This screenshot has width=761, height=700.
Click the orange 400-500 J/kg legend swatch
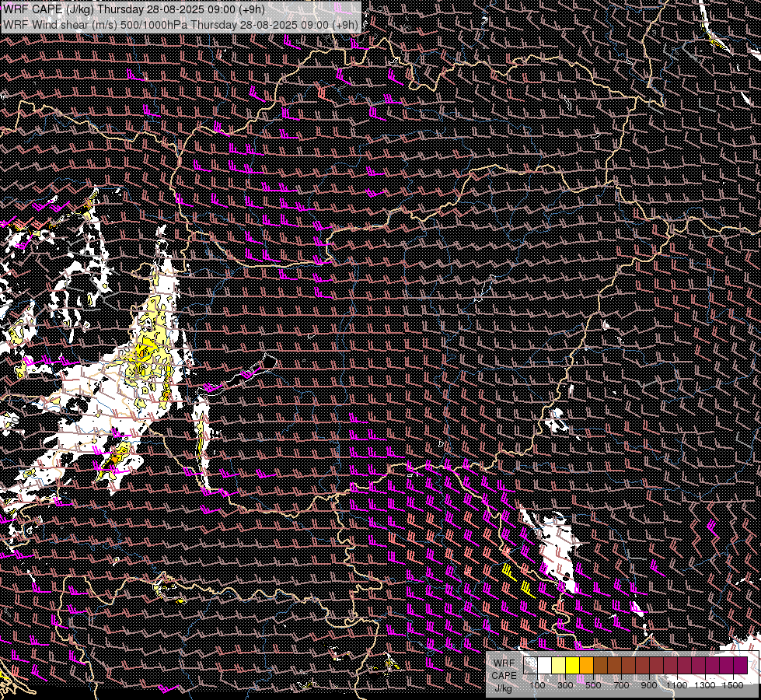point(587,665)
